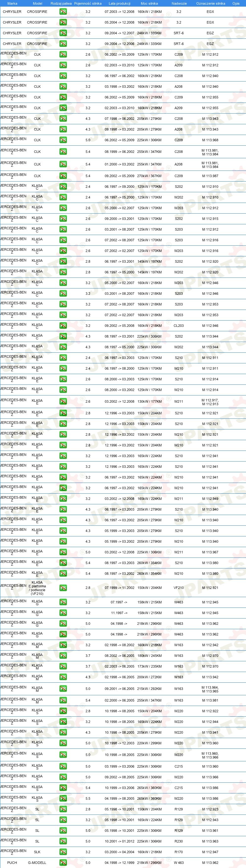Select fuel icon for Klasa C S202 2.4

click(63, 187)
